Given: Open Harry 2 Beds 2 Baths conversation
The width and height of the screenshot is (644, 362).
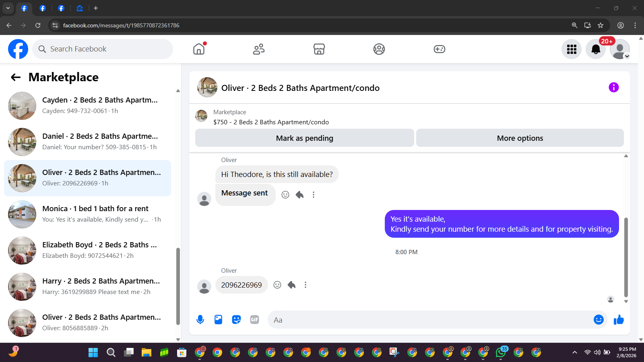Looking at the screenshot, I should pyautogui.click(x=87, y=287).
